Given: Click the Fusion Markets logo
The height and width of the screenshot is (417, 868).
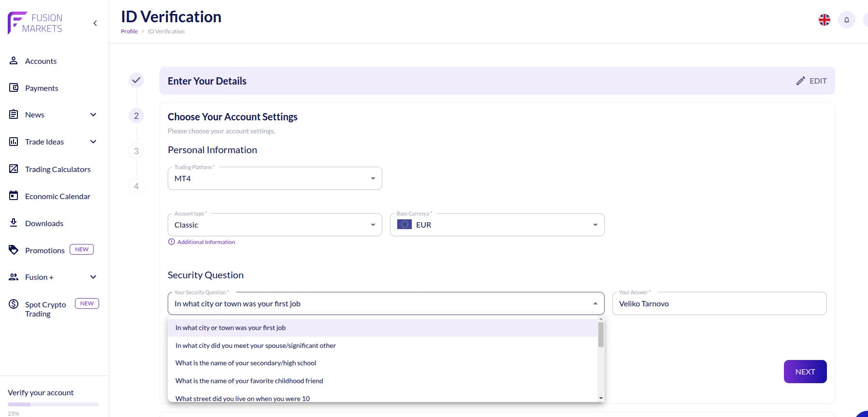Looking at the screenshot, I should [x=35, y=23].
